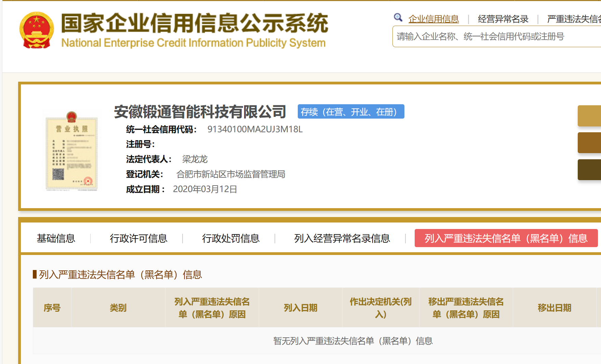The height and width of the screenshot is (364, 601).
Task: Select the 严重违法失信 search category
Action: 574,19
